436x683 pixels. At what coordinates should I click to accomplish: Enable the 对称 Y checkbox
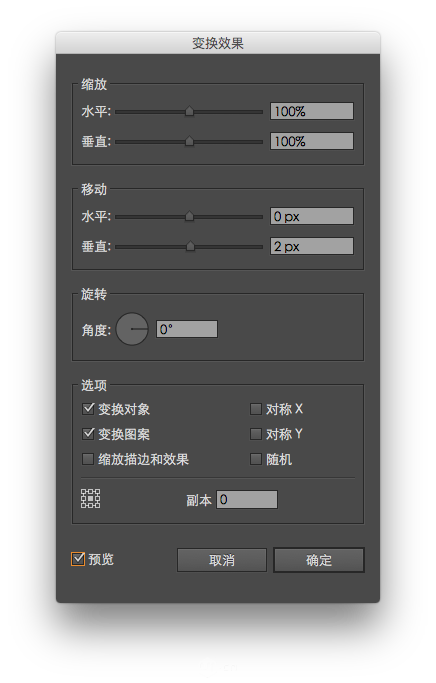pos(256,433)
